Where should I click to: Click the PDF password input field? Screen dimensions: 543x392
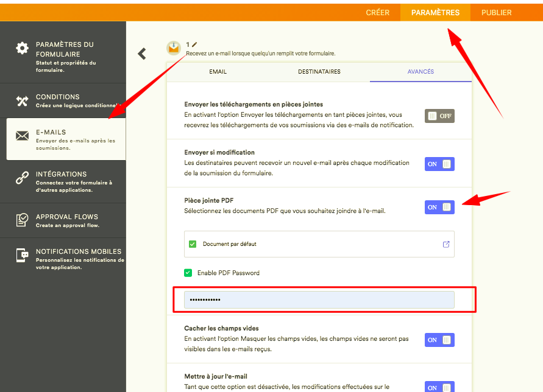[319, 299]
